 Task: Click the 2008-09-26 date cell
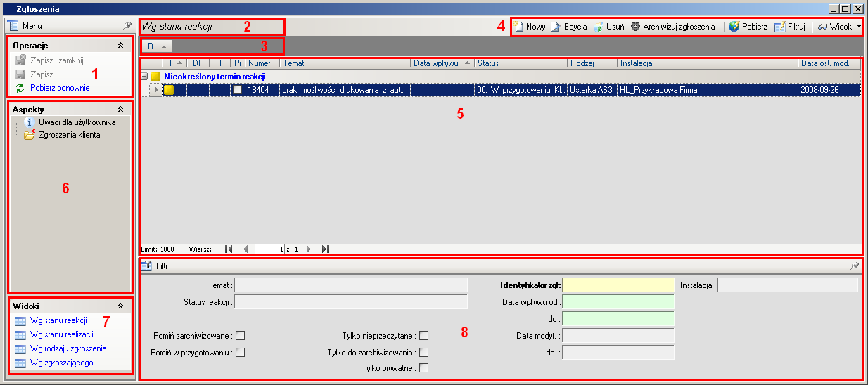pyautogui.click(x=829, y=90)
